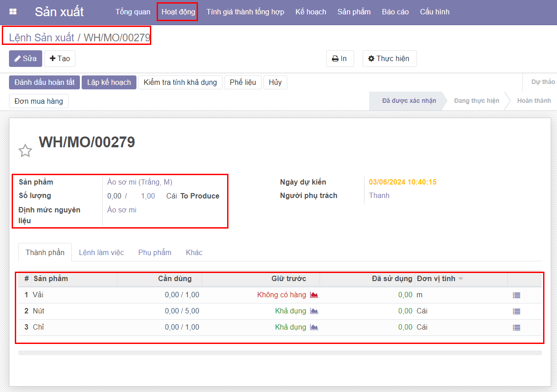Open the Thực hiện action dropdown
This screenshot has width=557, height=392.
[x=389, y=59]
